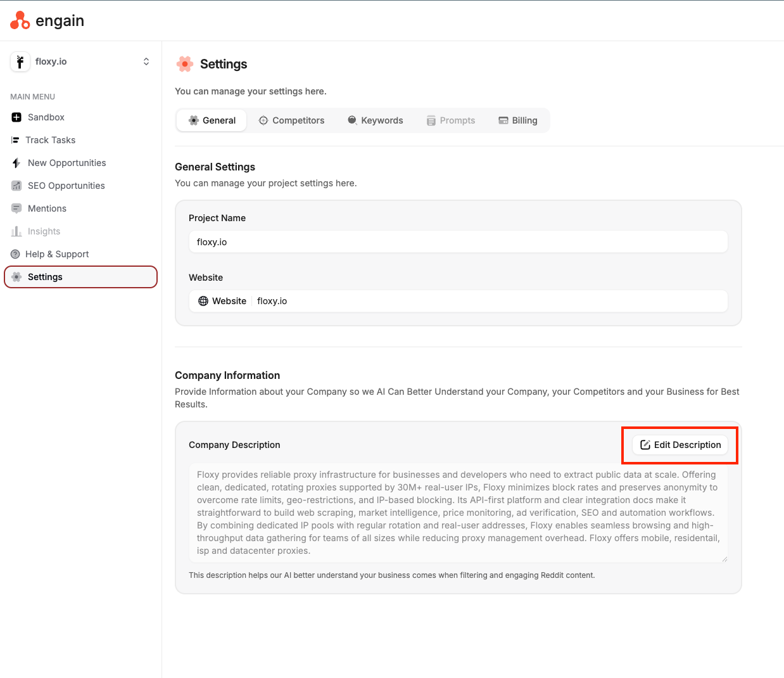Click the Help & Support question icon
This screenshot has height=678, width=784.
[x=15, y=254]
